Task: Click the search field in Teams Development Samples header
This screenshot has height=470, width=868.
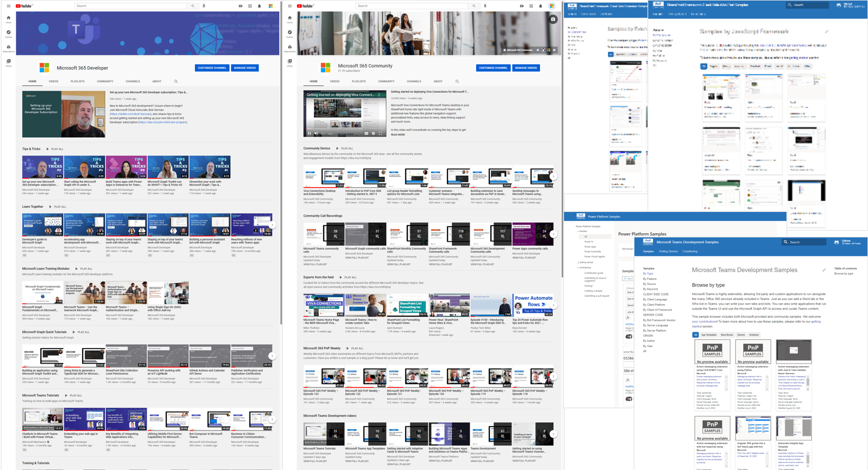Action: [x=803, y=242]
